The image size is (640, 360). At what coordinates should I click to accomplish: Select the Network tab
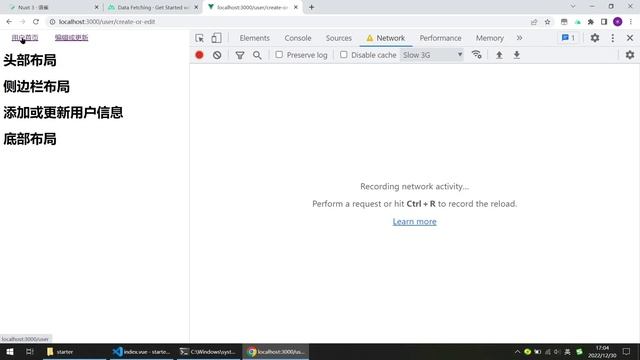click(x=386, y=38)
